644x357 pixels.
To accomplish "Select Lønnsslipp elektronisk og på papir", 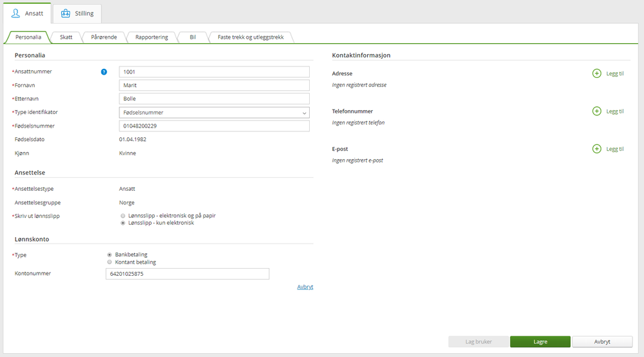I will pos(123,216).
